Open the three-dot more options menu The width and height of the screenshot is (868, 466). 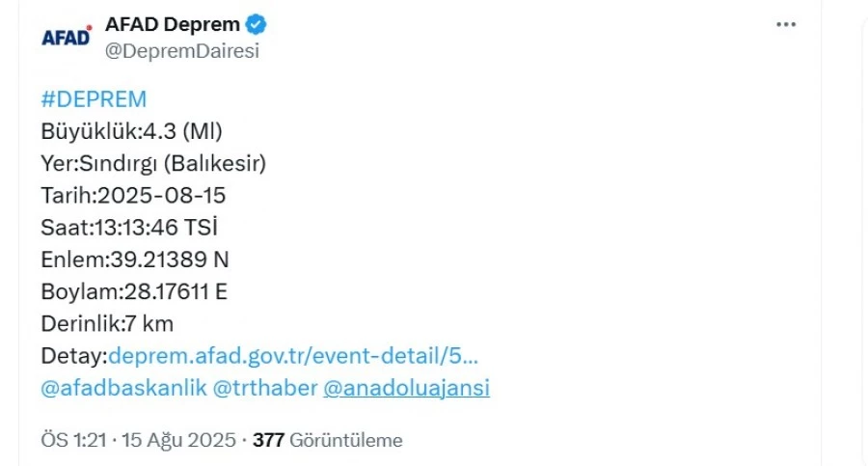[x=786, y=24]
